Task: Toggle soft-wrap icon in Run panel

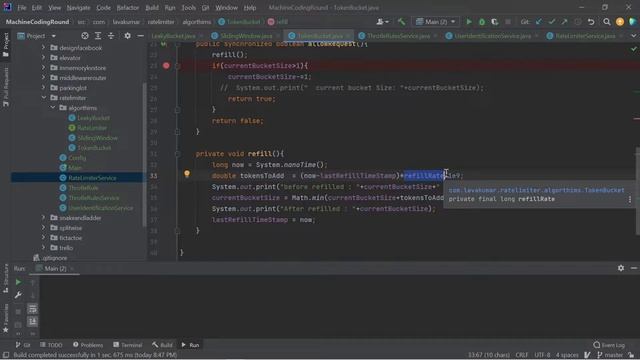Action: (32, 309)
